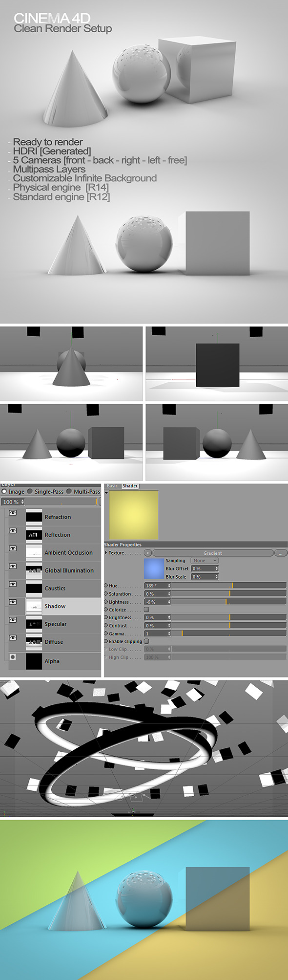The height and width of the screenshot is (980, 288).
Task: Click the Gamma stepper arrows
Action: click(x=169, y=633)
